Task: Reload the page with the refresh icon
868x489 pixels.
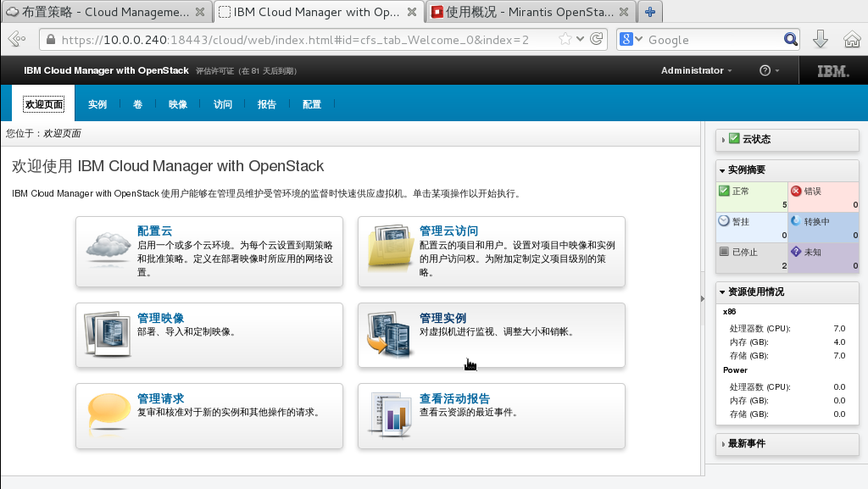Action: point(596,39)
